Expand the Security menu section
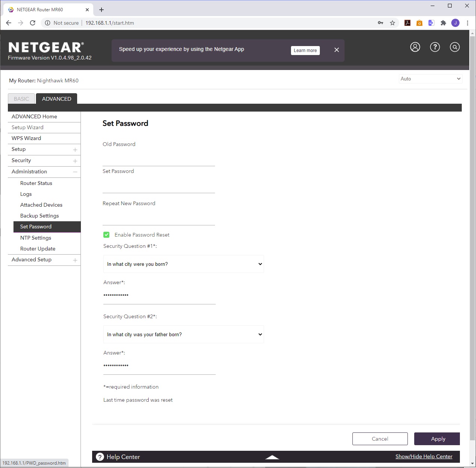This screenshot has width=476, height=468. [x=75, y=161]
